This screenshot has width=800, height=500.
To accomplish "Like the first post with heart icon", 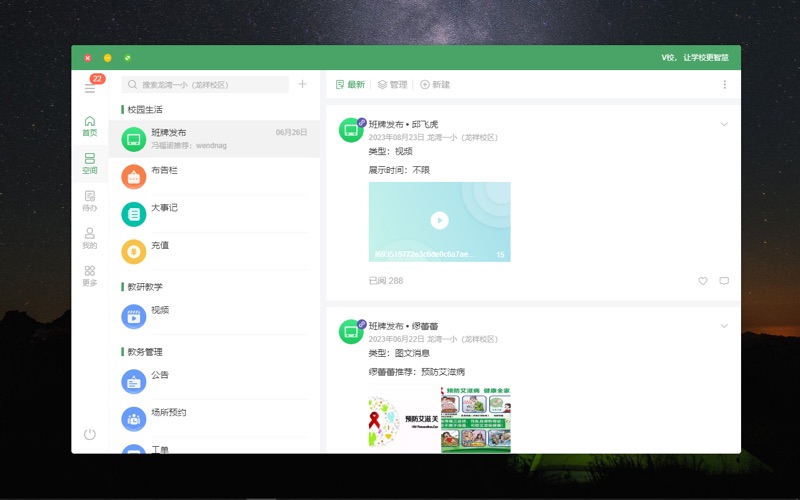I will tap(703, 281).
